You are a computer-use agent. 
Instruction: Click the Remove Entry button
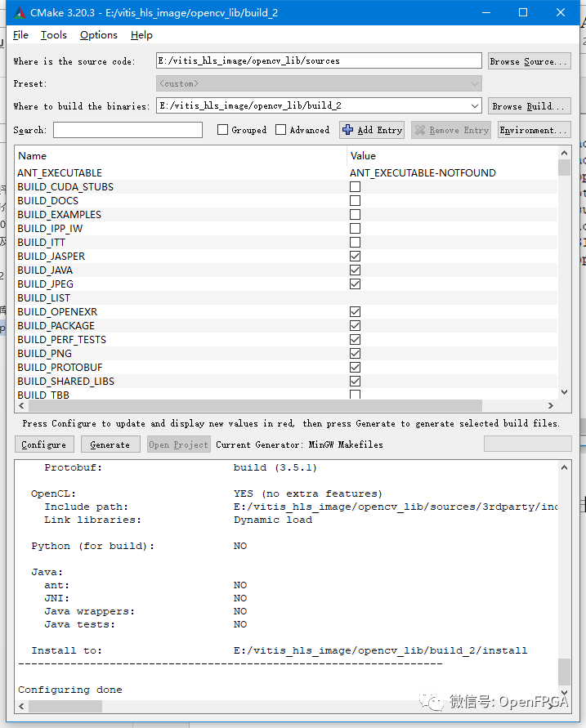coord(452,130)
